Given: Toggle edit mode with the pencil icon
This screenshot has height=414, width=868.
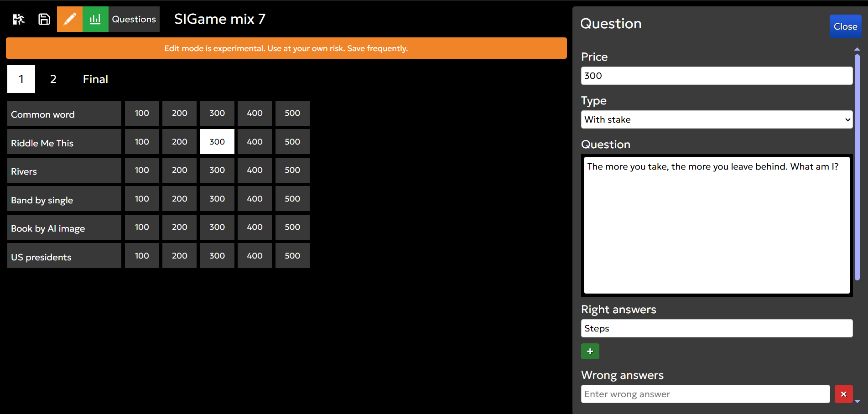Looking at the screenshot, I should (x=70, y=19).
